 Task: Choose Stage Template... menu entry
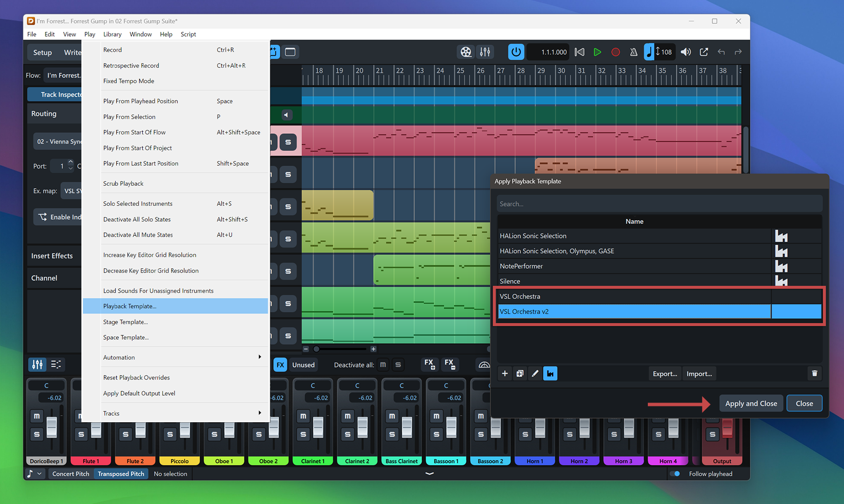click(176, 322)
